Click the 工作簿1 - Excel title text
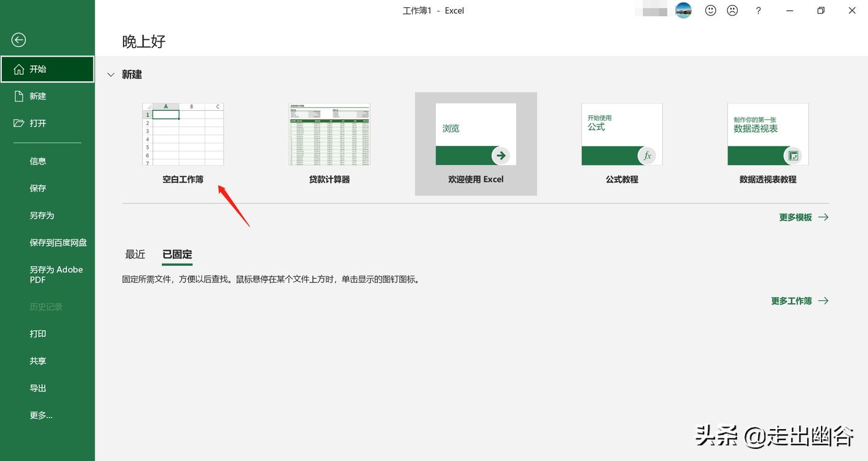Image resolution: width=868 pixels, height=461 pixels. click(x=433, y=10)
